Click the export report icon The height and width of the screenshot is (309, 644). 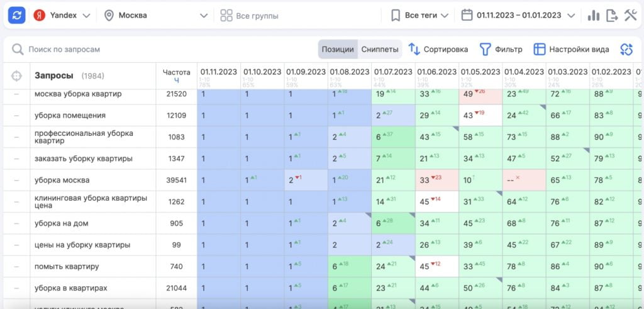coord(611,16)
